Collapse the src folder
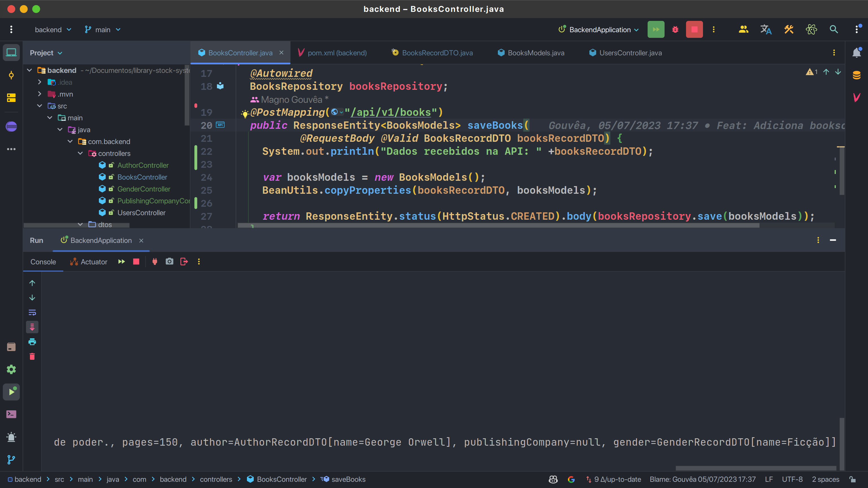Image resolution: width=868 pixels, height=488 pixels. pos(40,106)
